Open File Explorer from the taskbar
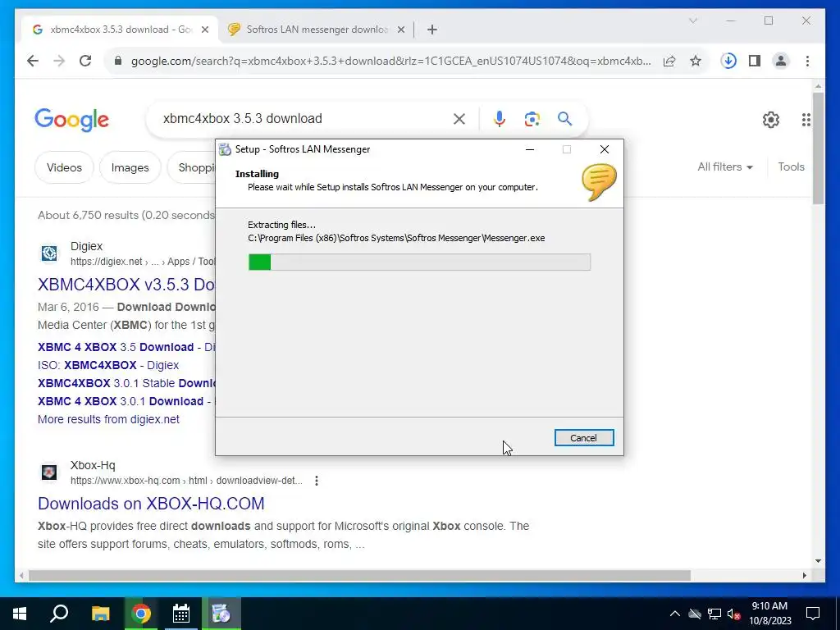 (100, 614)
